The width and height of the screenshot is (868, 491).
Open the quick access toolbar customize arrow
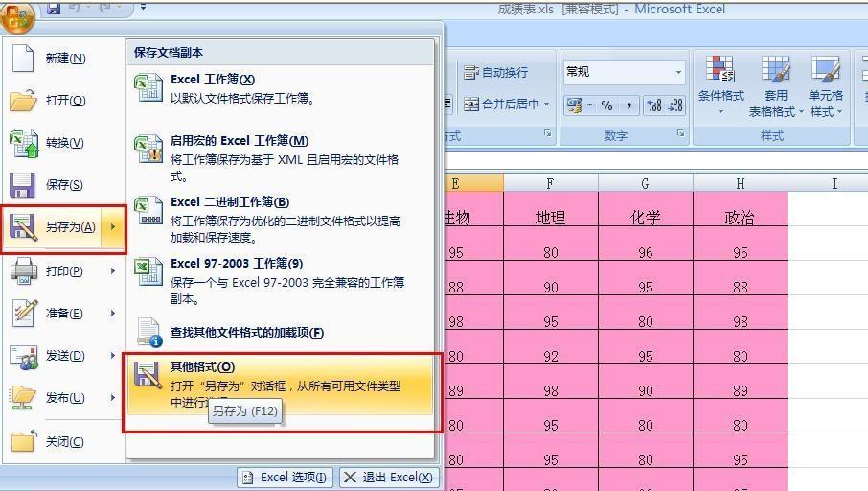[143, 8]
